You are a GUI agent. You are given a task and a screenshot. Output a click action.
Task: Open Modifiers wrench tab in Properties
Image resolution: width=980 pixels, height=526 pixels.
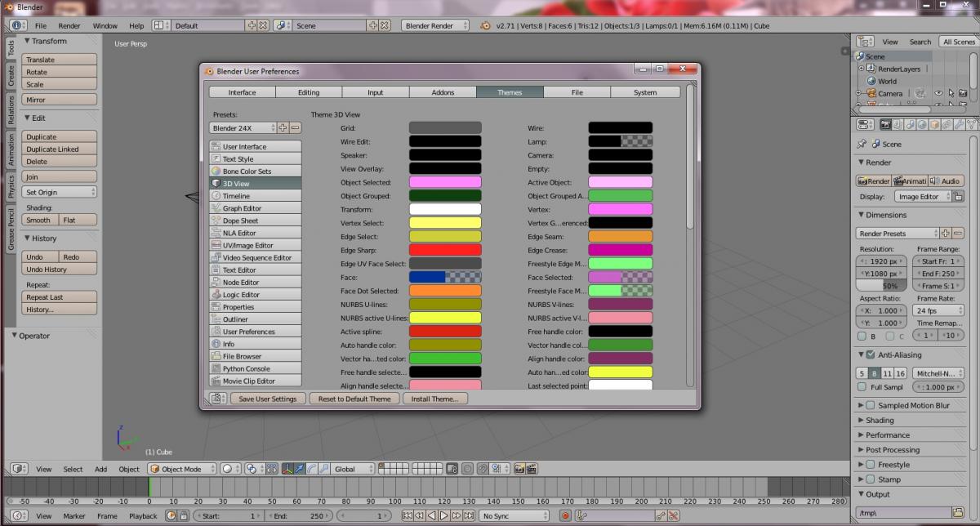pyautogui.click(x=959, y=125)
